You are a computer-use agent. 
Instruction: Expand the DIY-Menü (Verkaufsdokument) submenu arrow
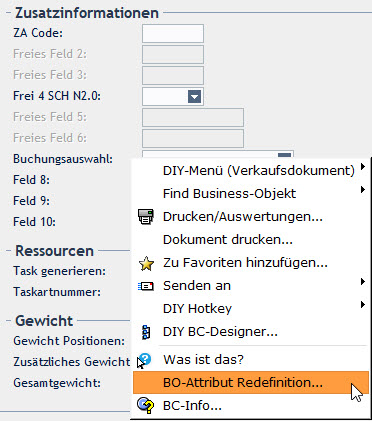pyautogui.click(x=363, y=166)
